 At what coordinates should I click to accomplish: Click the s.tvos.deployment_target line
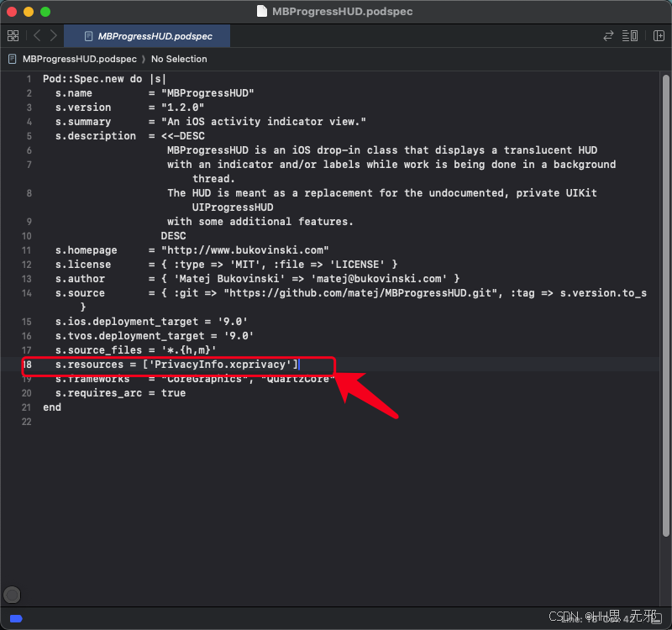click(x=155, y=336)
